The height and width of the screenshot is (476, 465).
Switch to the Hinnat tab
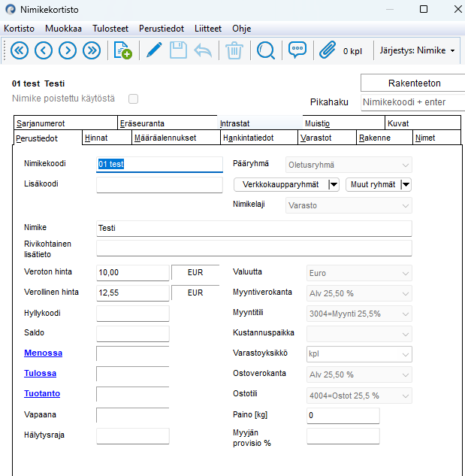[96, 138]
